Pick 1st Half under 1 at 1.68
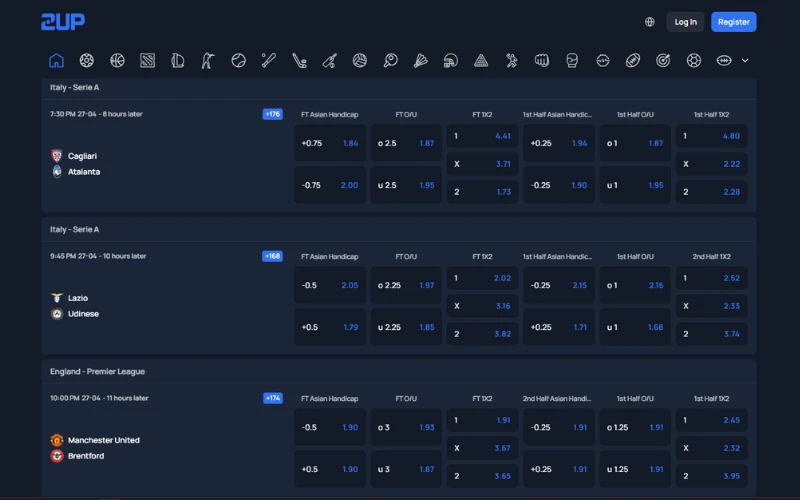 pyautogui.click(x=635, y=327)
